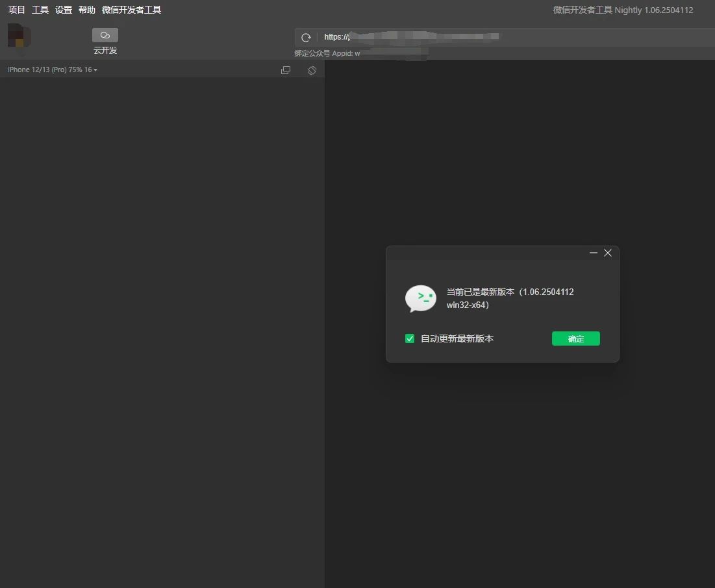The height and width of the screenshot is (588, 715).
Task: Click the detach simulator window icon
Action: tap(286, 70)
